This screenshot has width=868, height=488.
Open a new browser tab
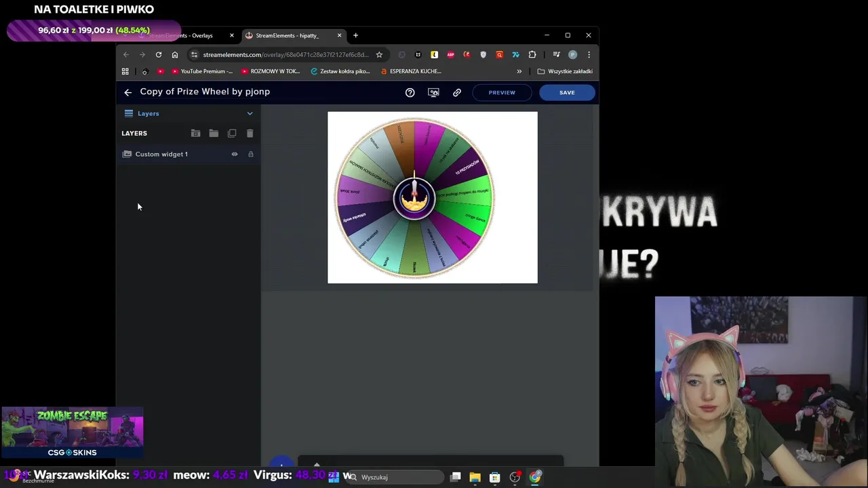[x=355, y=35]
